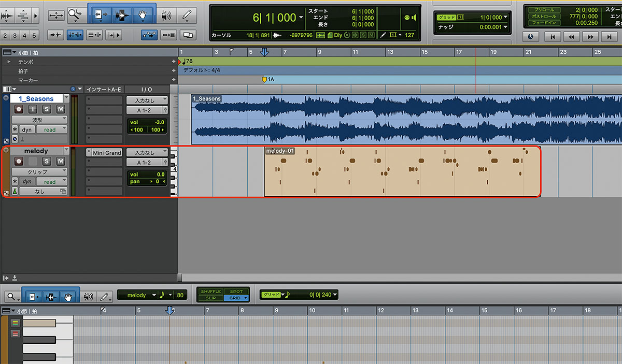Add a meter change with the plus button
The width and height of the screenshot is (622, 364).
point(174,70)
